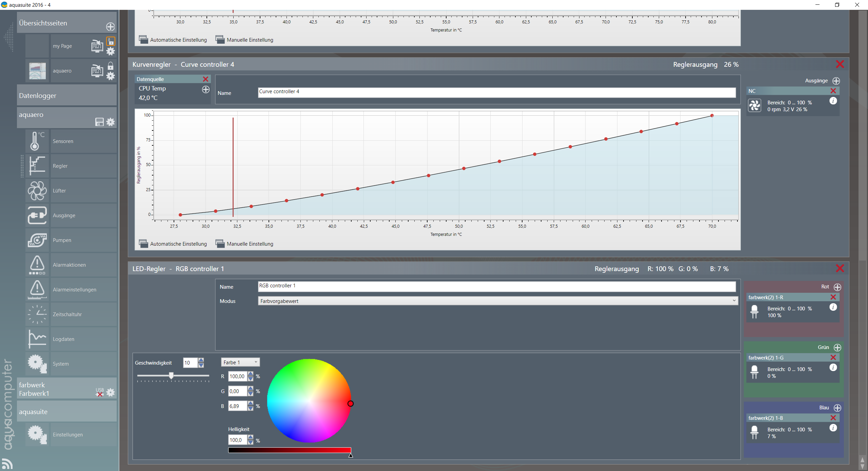Open the Lüfter fan section

[37, 191]
